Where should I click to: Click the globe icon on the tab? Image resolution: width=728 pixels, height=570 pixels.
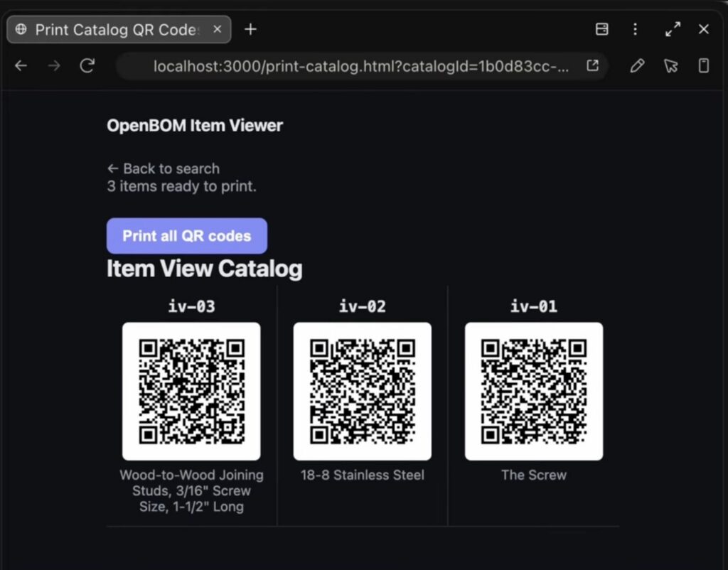[x=21, y=29]
